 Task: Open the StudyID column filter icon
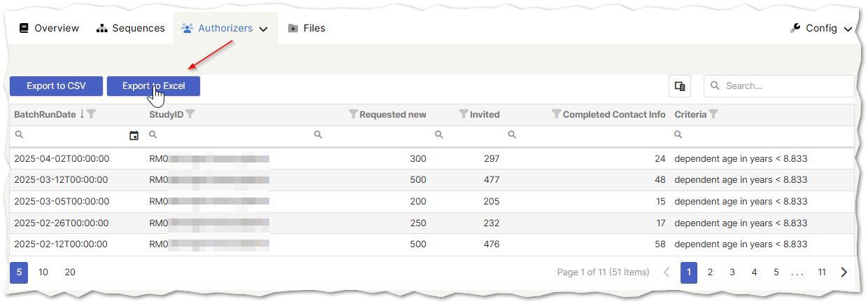coord(190,114)
